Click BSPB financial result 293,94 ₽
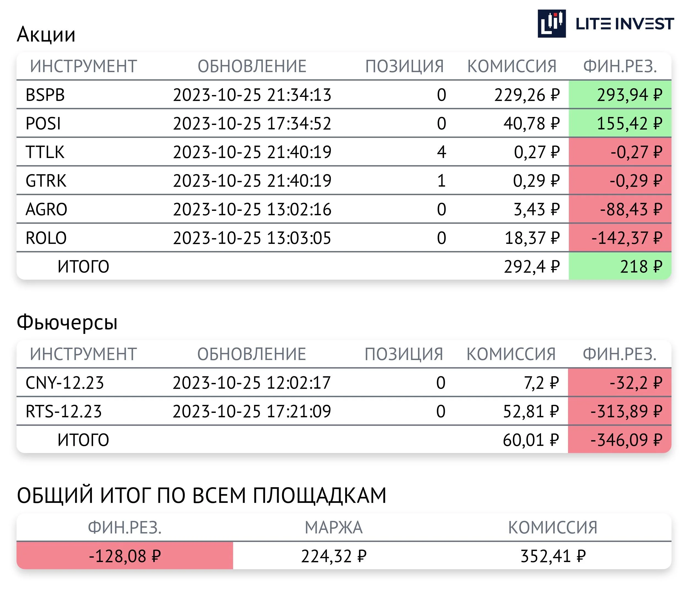 tap(620, 95)
